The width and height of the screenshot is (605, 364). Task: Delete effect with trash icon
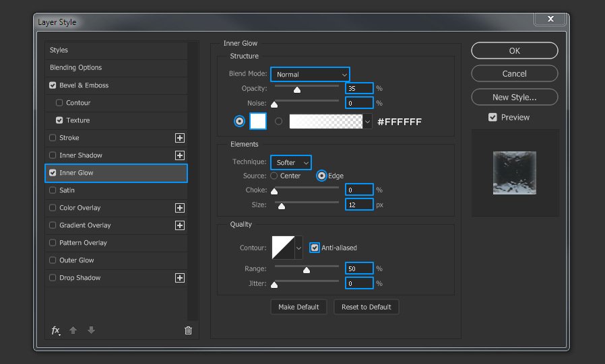[x=188, y=330]
